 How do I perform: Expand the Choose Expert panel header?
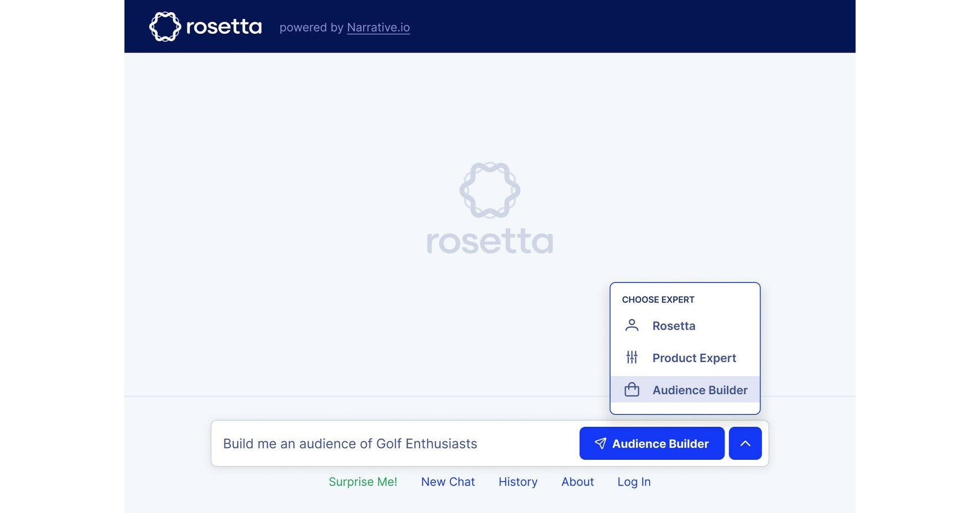pos(658,299)
